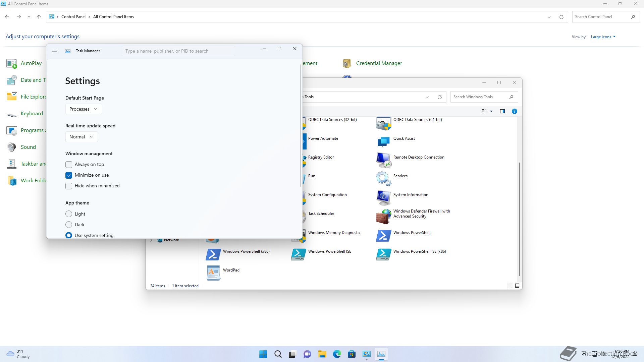The image size is (644, 362).
Task: Open Windows PowerShell ISE icon
Action: pos(298,254)
